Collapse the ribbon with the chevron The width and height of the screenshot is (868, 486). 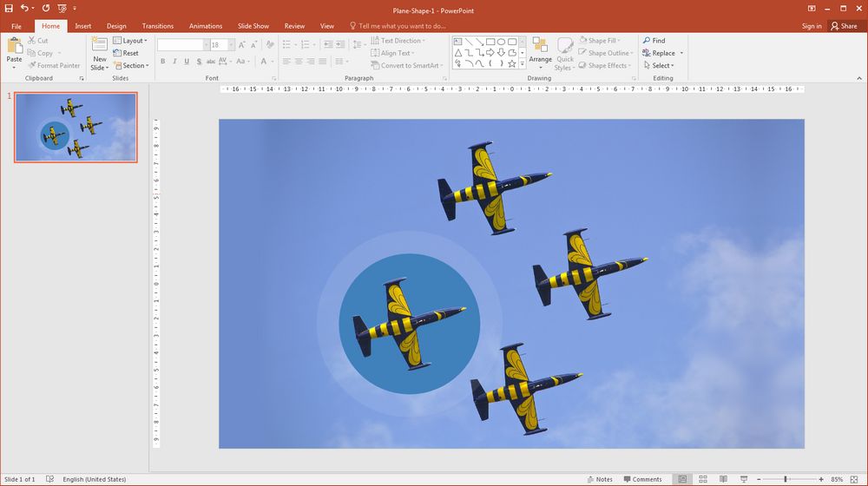(x=859, y=78)
